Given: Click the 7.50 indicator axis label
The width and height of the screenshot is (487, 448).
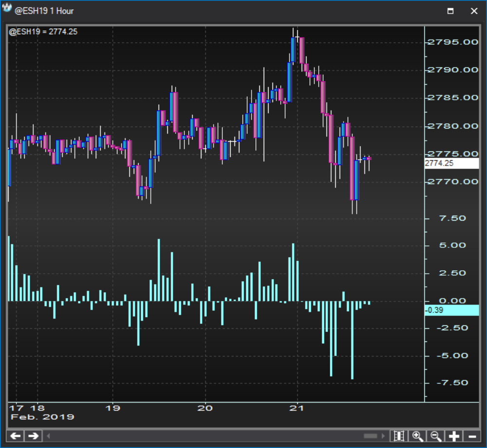Looking at the screenshot, I should [x=452, y=218].
